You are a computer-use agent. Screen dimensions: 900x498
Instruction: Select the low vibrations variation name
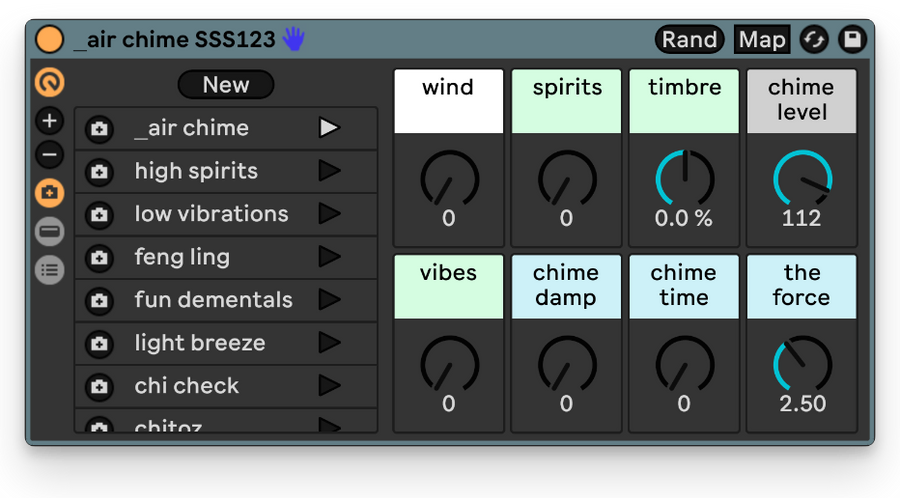coord(211,214)
